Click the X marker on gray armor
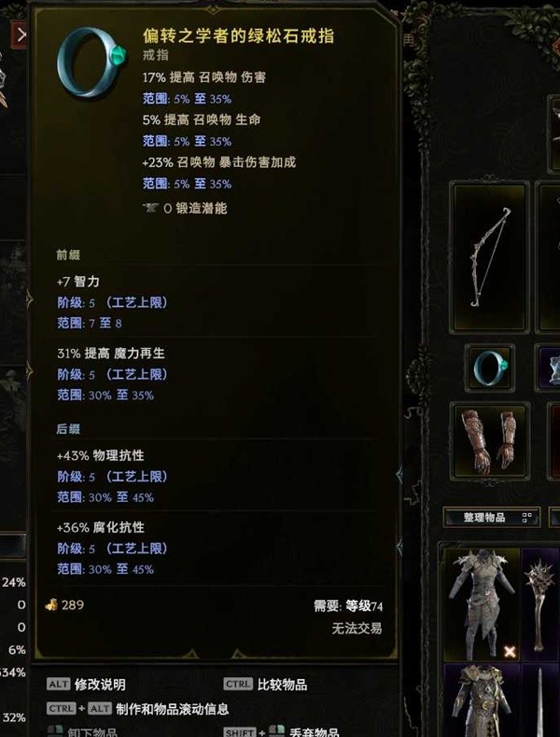 (x=510, y=651)
